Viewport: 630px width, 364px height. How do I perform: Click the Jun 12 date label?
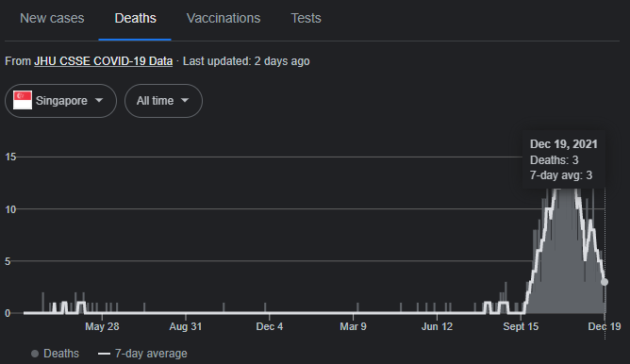(x=437, y=326)
